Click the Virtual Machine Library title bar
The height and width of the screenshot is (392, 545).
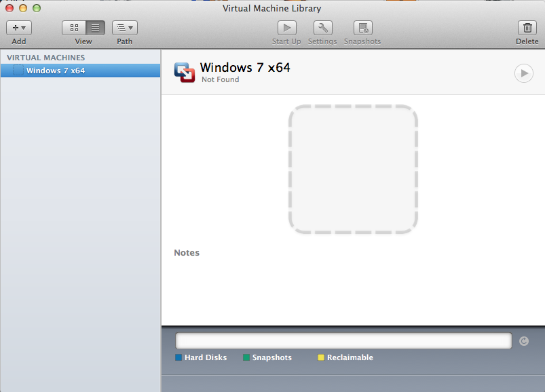[271, 8]
